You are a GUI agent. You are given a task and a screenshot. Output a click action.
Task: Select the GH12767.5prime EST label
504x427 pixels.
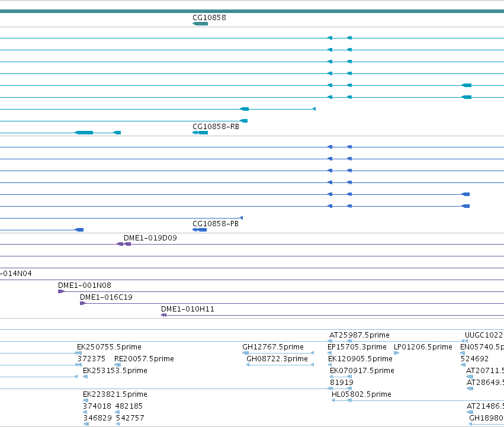pos(273,347)
